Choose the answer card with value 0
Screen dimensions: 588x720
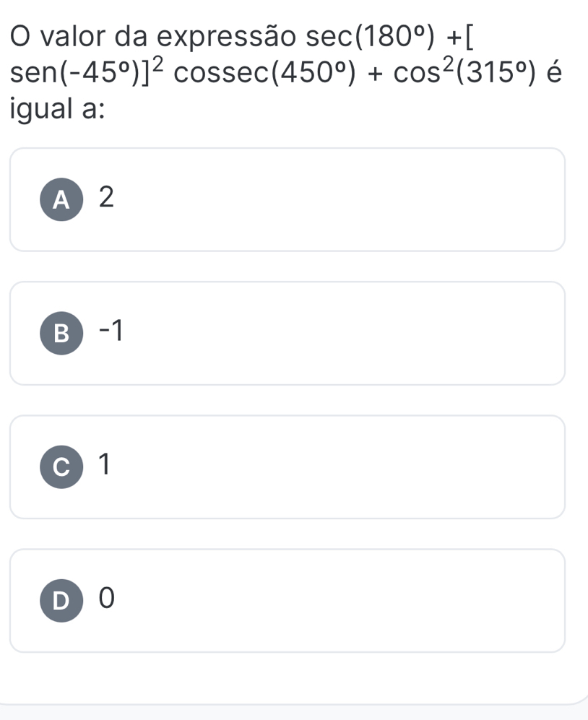click(287, 600)
